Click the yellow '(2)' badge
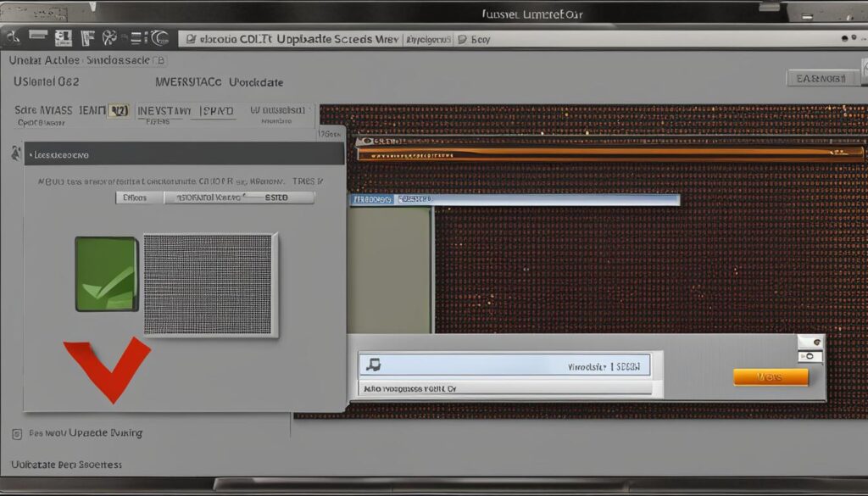The image size is (868, 496). coord(119,111)
